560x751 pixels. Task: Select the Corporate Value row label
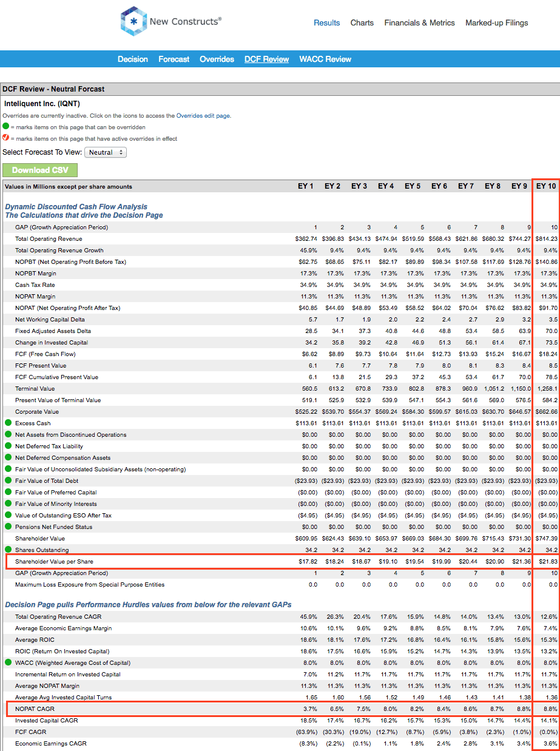(x=36, y=411)
